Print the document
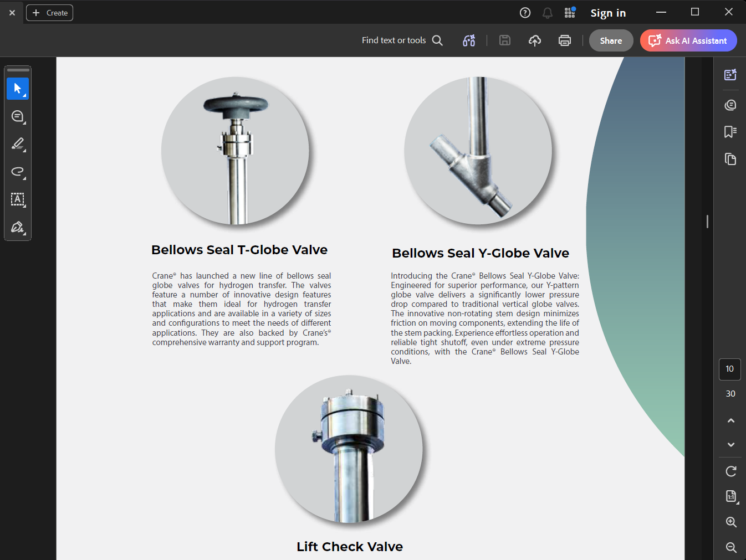 pos(565,40)
